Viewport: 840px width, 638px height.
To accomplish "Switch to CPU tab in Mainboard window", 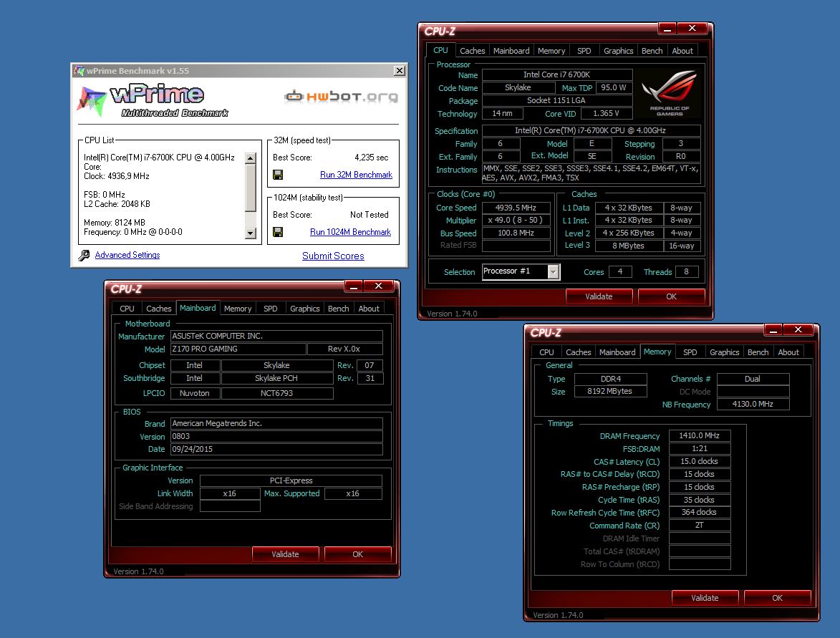I will pyautogui.click(x=127, y=309).
